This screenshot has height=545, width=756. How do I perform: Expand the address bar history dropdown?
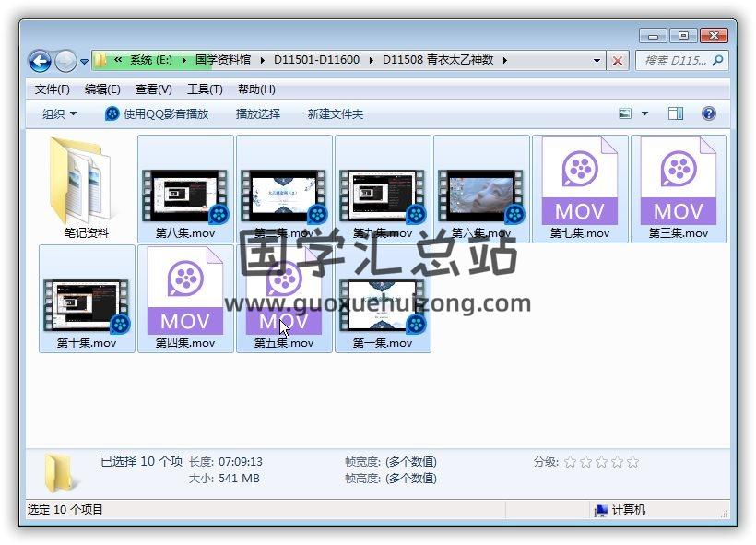click(597, 61)
